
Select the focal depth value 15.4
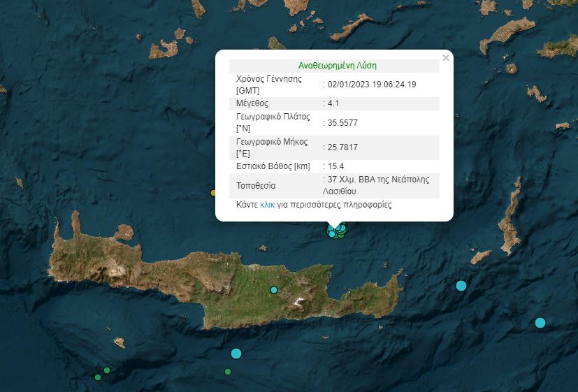[335, 166]
